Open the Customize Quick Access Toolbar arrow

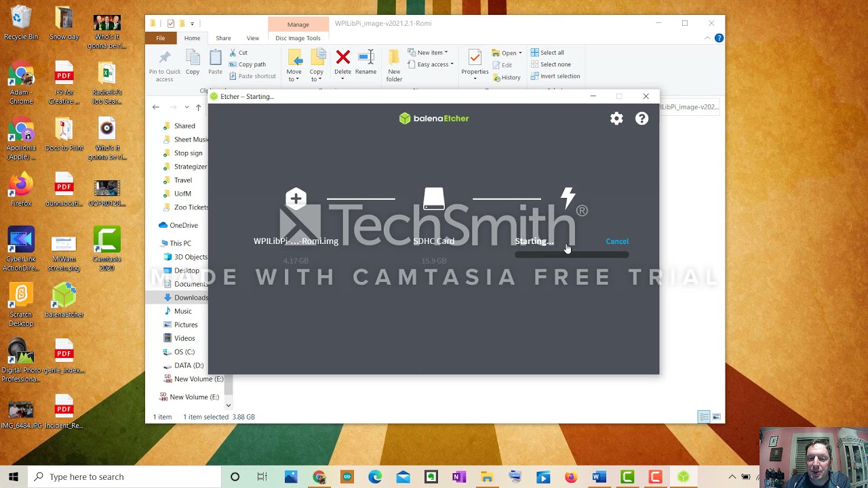[192, 24]
